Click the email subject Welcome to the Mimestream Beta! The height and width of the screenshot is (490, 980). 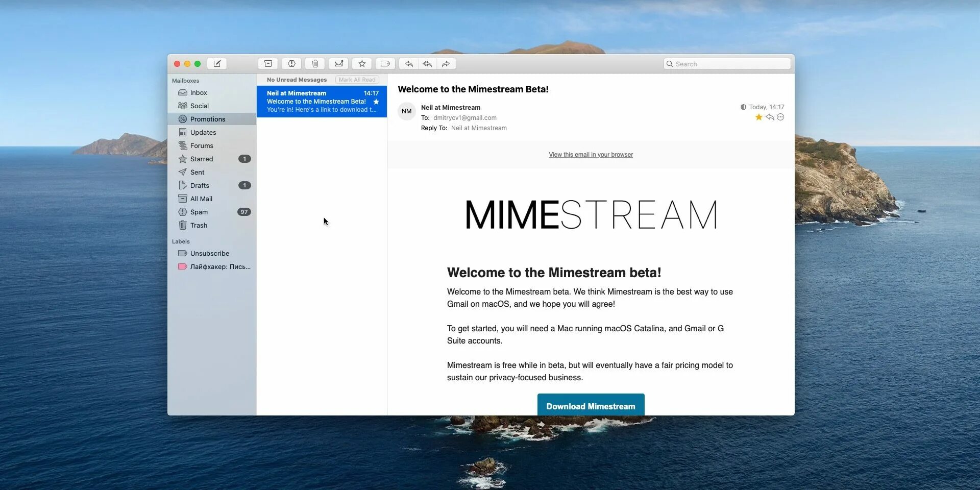473,89
